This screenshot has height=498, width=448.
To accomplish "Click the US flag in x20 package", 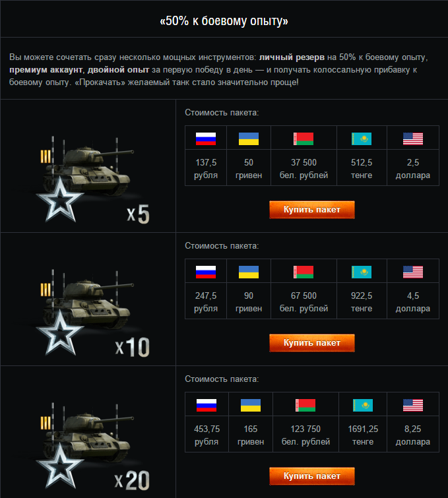I will tap(413, 405).
